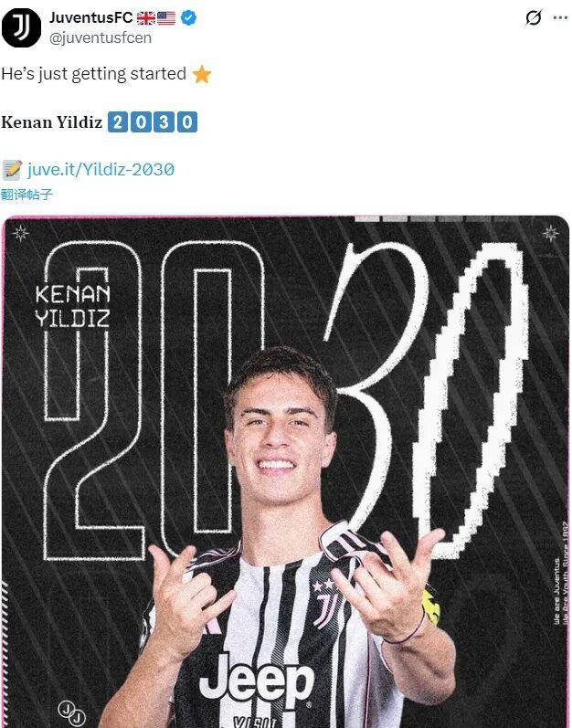
Task: Click the 翻译帖子 translate post link
Action: [x=26, y=195]
